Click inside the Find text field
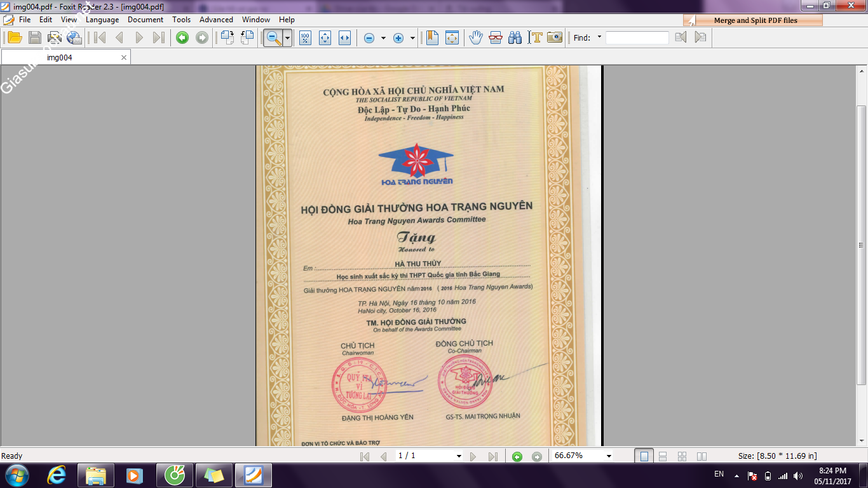 (637, 37)
